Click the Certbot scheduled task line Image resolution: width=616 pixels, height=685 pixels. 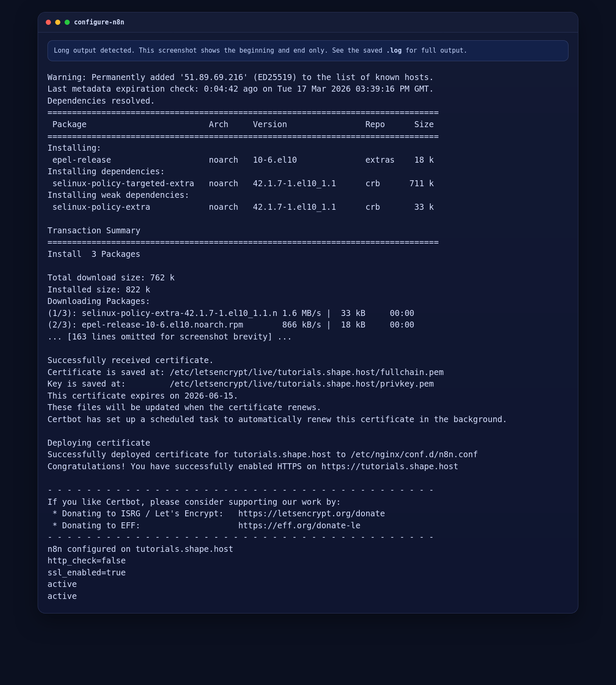tap(277, 420)
